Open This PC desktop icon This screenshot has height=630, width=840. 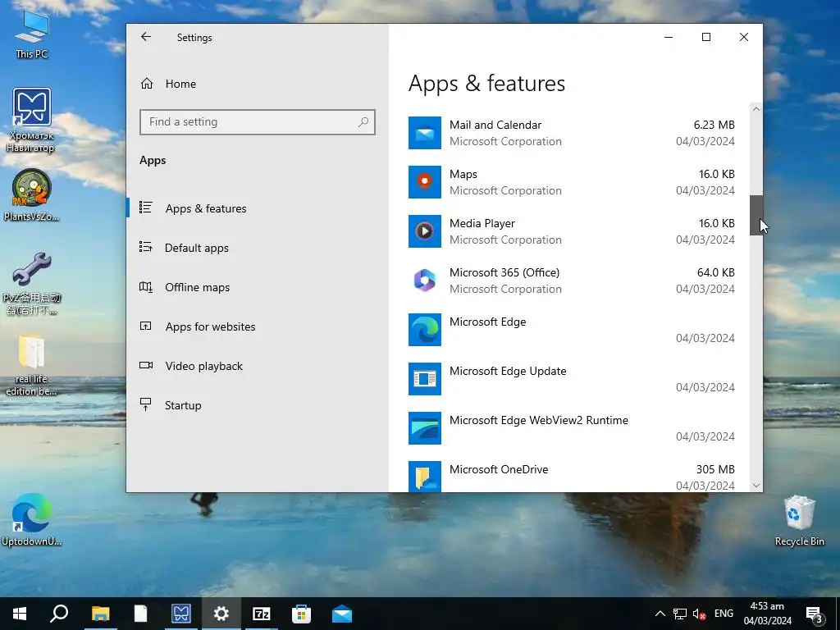coord(31,34)
